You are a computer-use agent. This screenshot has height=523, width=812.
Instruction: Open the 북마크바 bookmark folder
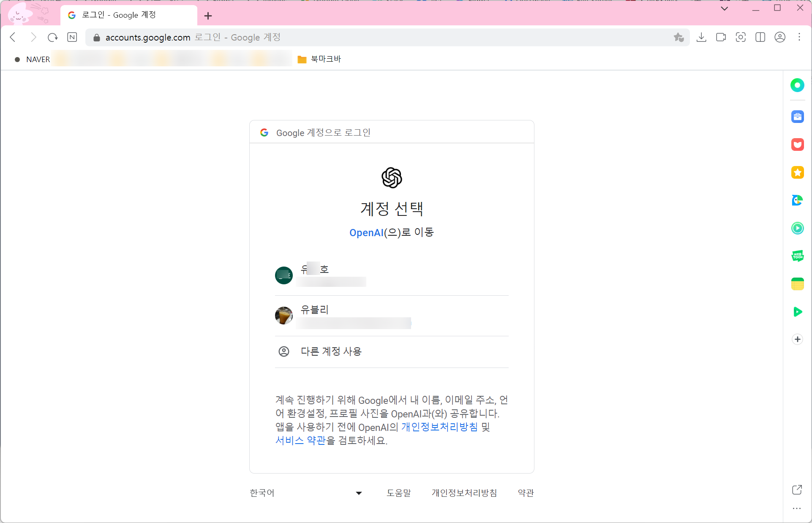click(x=319, y=59)
